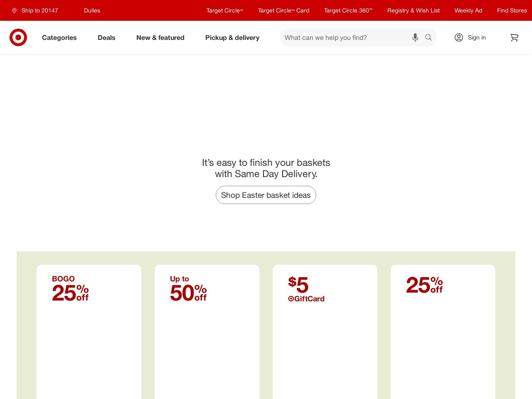Viewport: 532px width, 399px height.
Task: Open the BOGO 25% off deal card
Action: 89,332
